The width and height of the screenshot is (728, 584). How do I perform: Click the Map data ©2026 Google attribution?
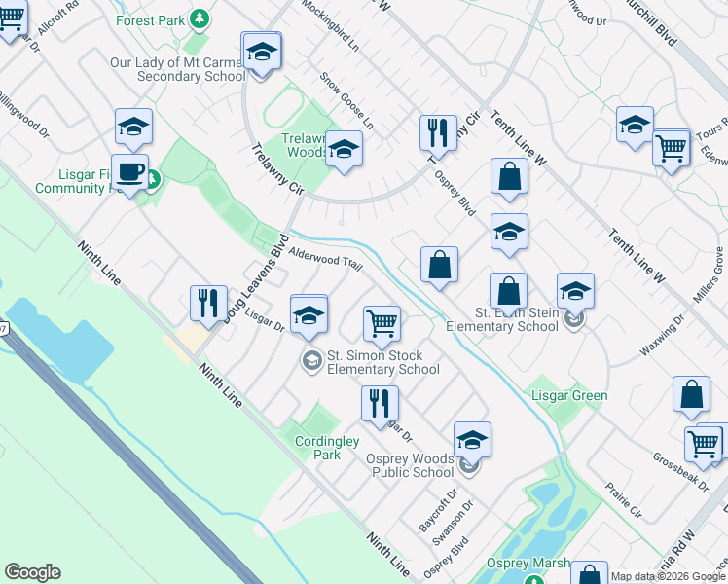point(668,577)
